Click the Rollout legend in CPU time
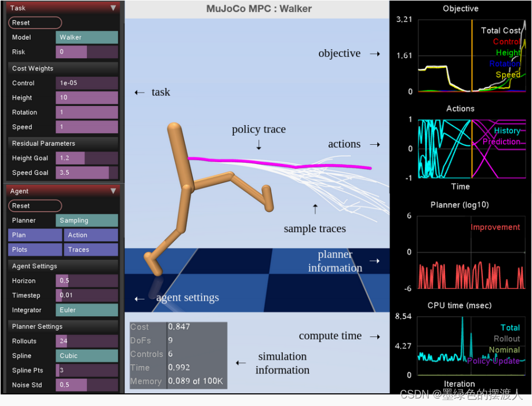Viewport: 532px width, 406px height. tap(507, 339)
